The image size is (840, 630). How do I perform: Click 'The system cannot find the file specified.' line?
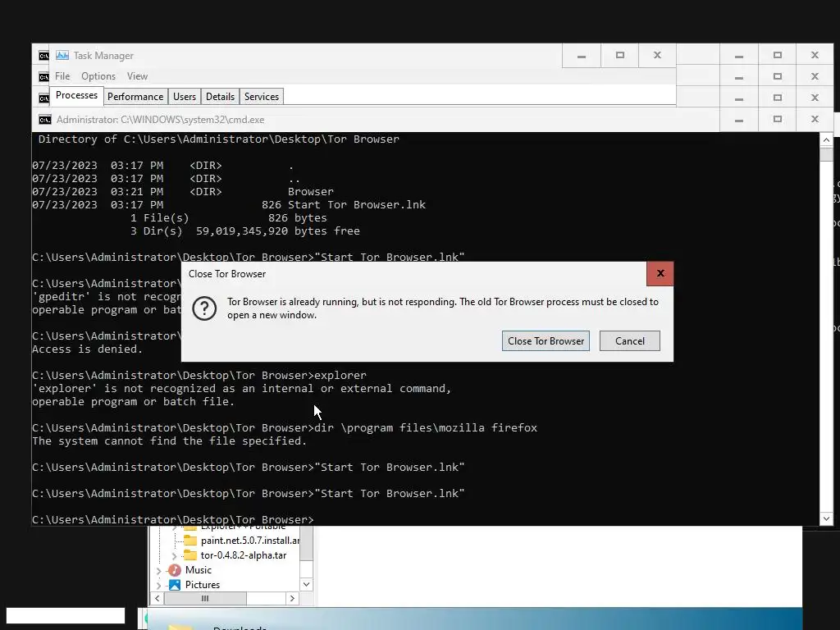click(x=169, y=441)
